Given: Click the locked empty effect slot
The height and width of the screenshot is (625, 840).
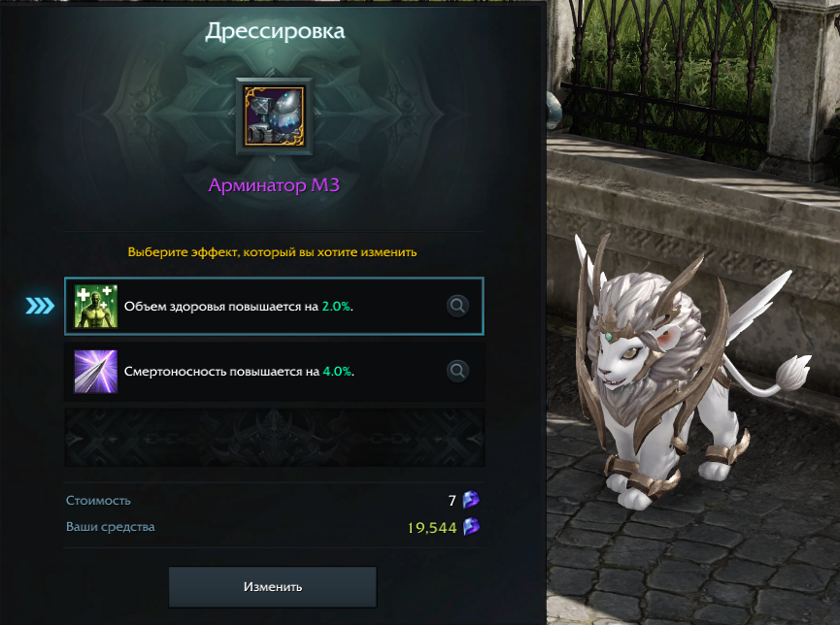Looking at the screenshot, I should [x=274, y=437].
